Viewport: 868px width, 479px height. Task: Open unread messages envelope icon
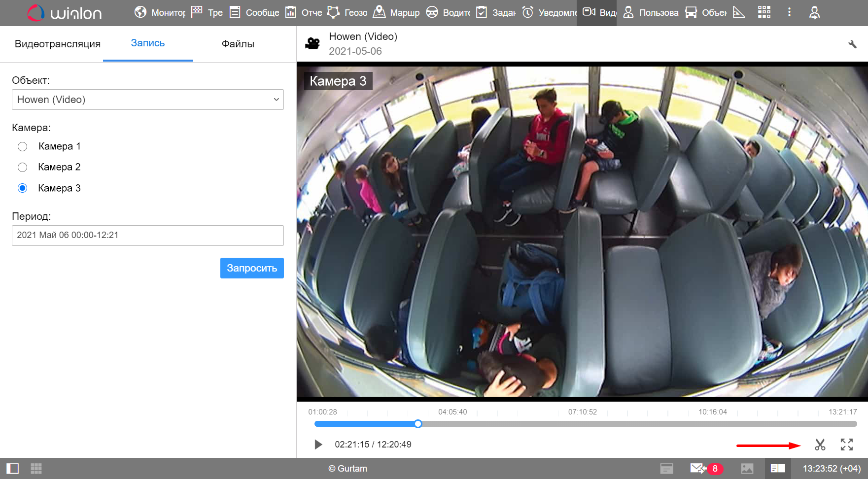pyautogui.click(x=697, y=468)
